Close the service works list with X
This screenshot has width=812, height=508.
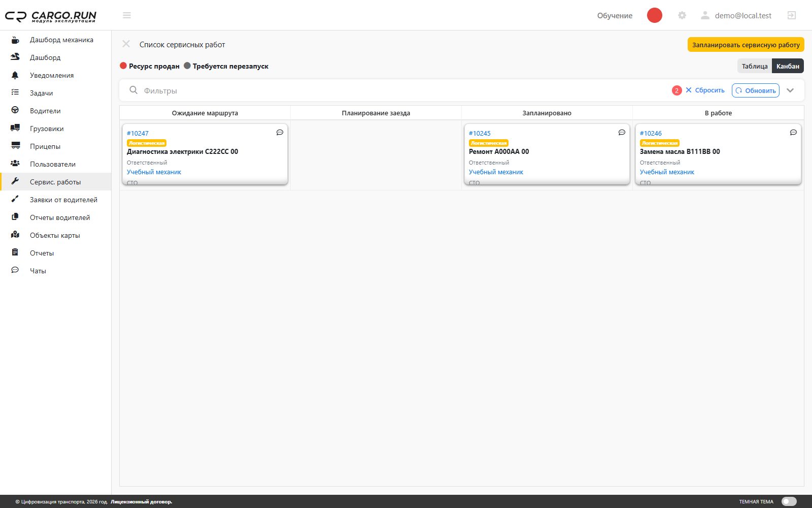click(126, 44)
